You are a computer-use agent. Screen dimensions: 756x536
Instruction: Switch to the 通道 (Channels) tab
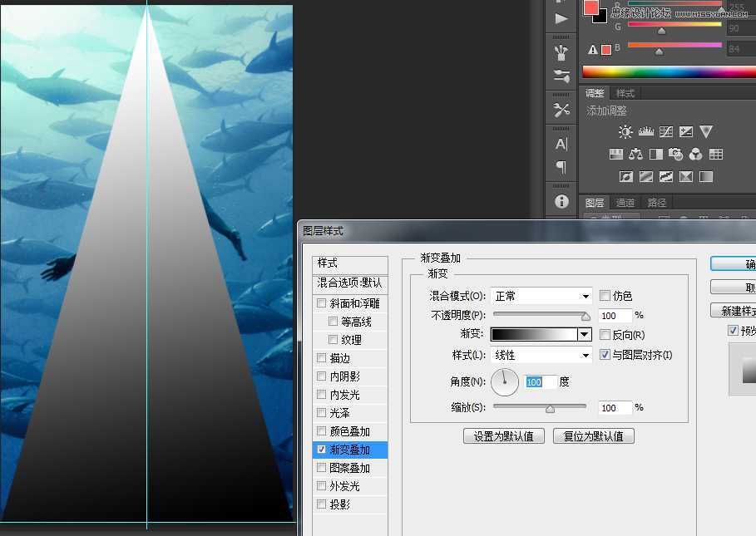pyautogui.click(x=625, y=202)
